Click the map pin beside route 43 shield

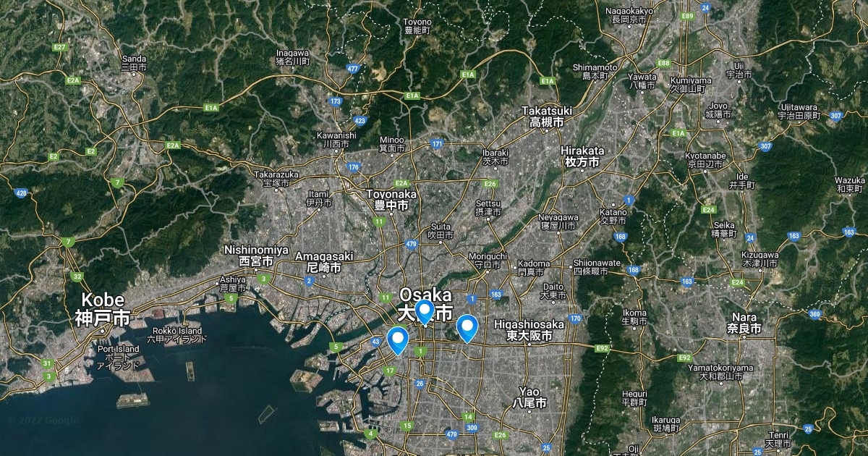click(397, 340)
